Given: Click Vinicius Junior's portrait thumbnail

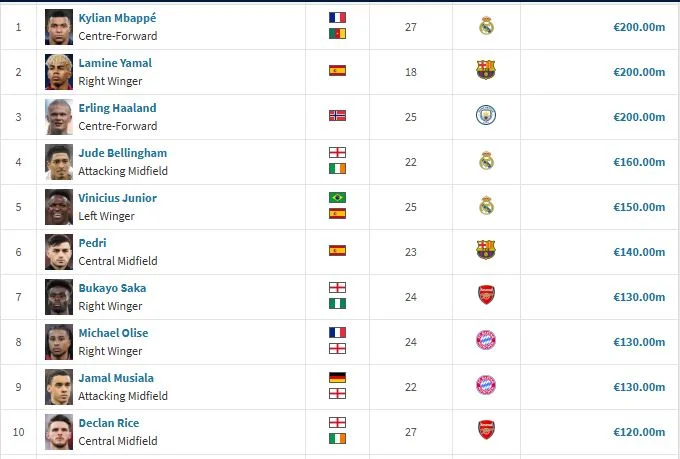Looking at the screenshot, I should tap(59, 206).
